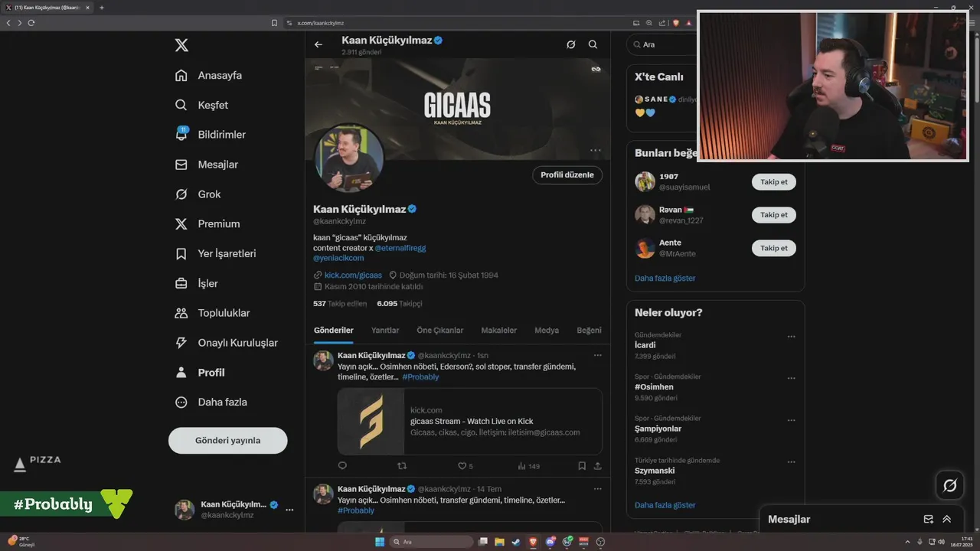Select Yanıtlar tab
This screenshot has height=551, width=980.
pos(385,331)
